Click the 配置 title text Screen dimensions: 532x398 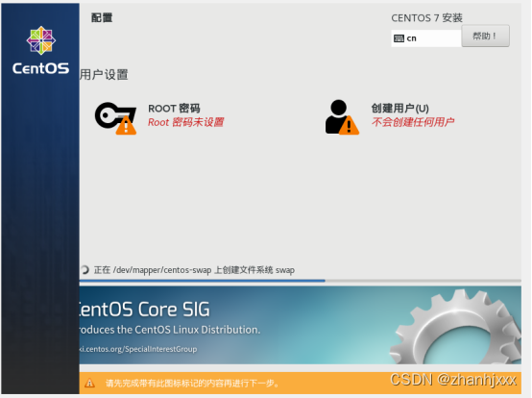(102, 17)
